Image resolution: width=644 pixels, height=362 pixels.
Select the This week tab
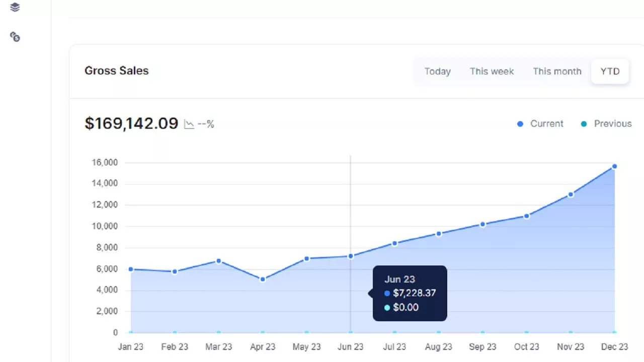point(492,71)
